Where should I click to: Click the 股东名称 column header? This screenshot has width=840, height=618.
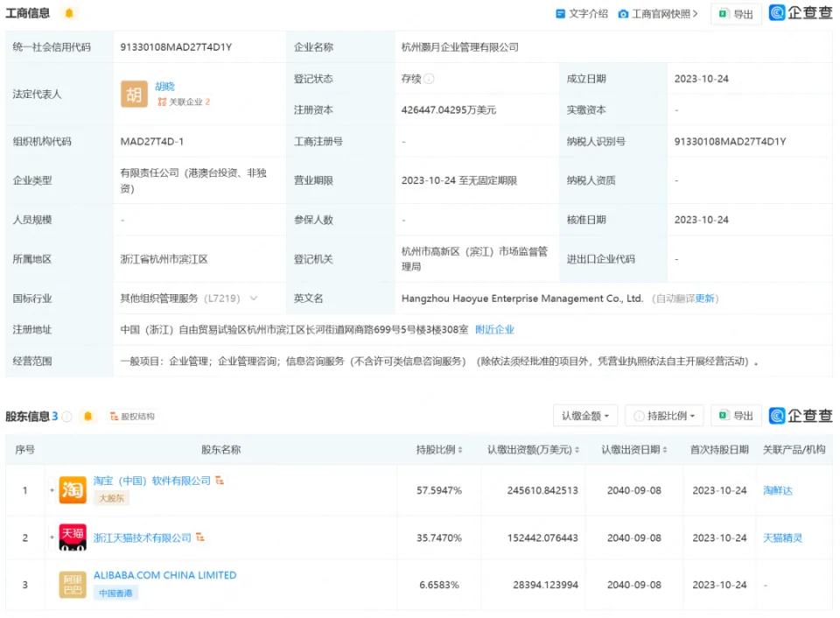point(220,450)
